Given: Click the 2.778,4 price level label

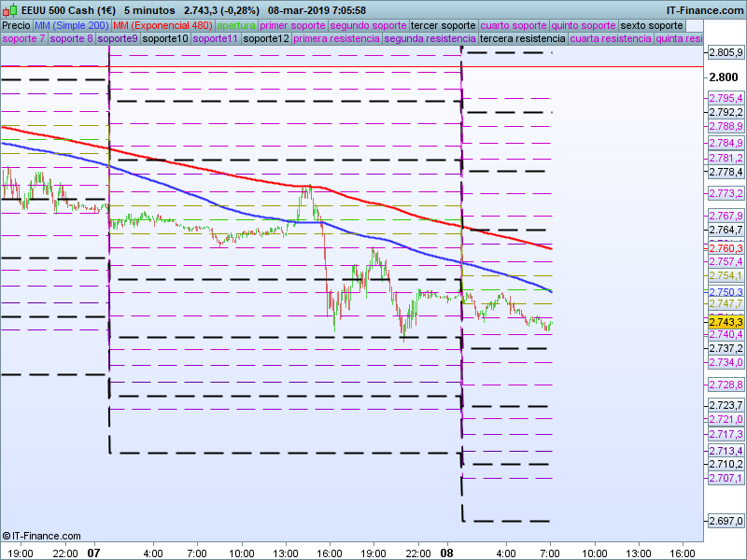Looking at the screenshot, I should [726, 172].
